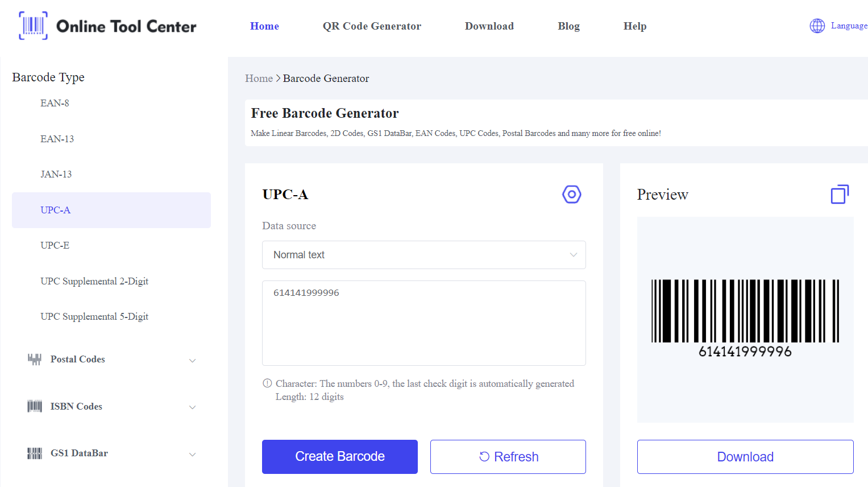This screenshot has height=487, width=868.
Task: Click the Download button under preview
Action: point(745,457)
